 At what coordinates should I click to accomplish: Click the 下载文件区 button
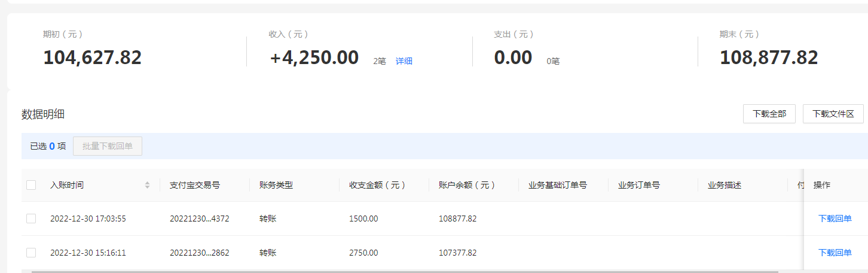click(x=833, y=114)
